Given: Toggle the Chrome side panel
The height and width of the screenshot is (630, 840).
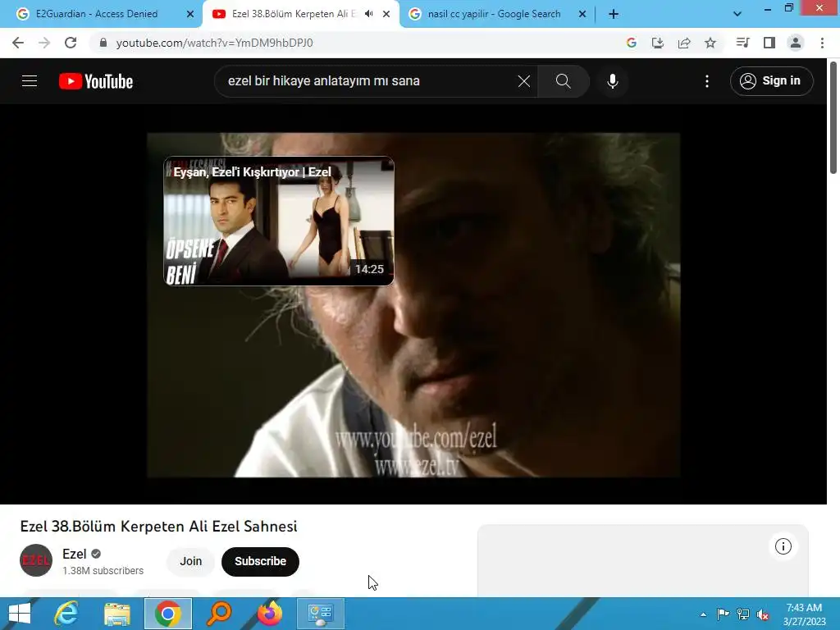Looking at the screenshot, I should pyautogui.click(x=769, y=43).
